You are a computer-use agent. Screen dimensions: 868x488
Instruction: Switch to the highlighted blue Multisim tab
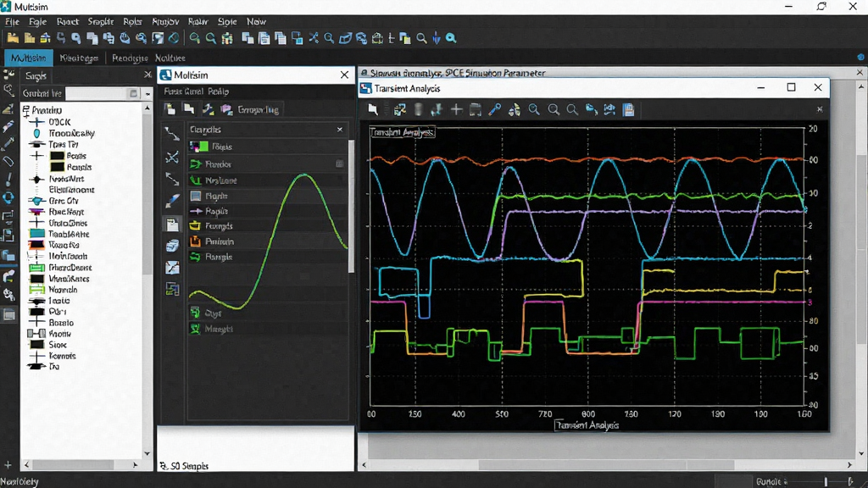click(x=29, y=58)
